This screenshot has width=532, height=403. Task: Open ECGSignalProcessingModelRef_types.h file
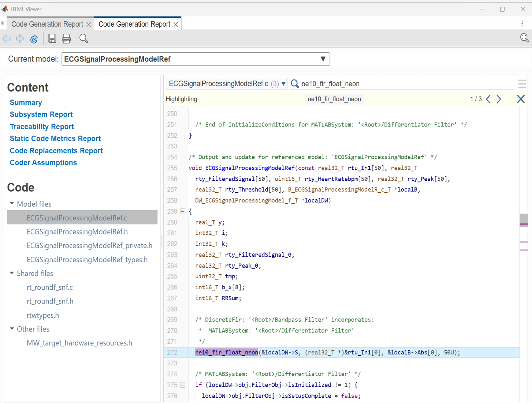click(x=87, y=260)
